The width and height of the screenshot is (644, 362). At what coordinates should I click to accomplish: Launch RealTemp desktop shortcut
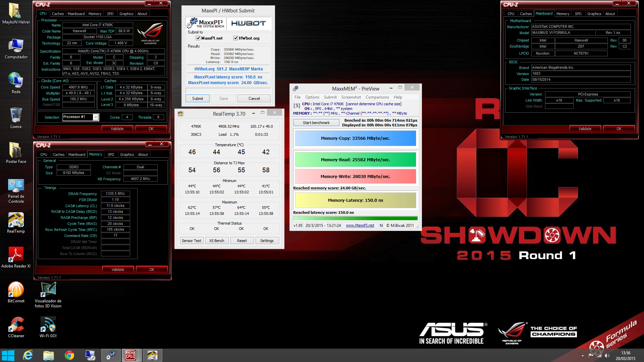click(x=16, y=223)
